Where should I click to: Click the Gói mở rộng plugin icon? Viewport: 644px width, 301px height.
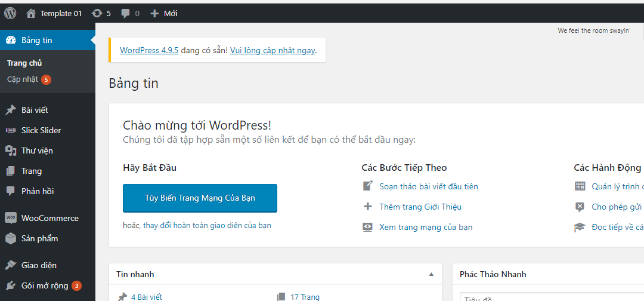coord(11,285)
